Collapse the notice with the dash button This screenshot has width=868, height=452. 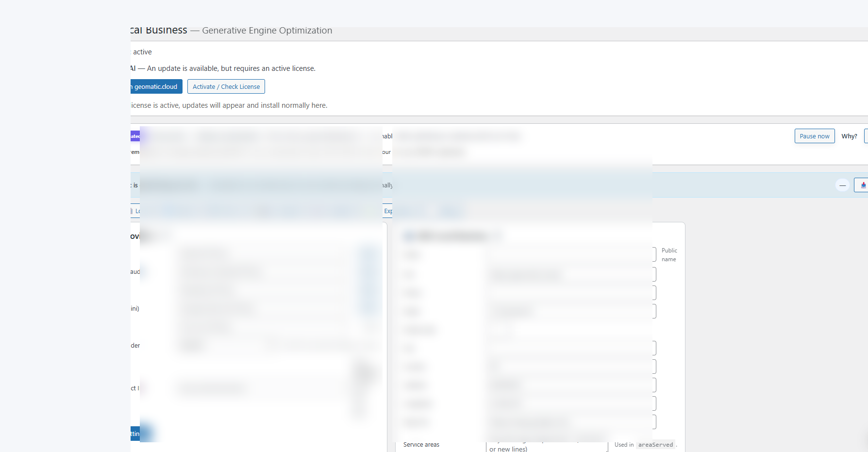[x=842, y=185]
